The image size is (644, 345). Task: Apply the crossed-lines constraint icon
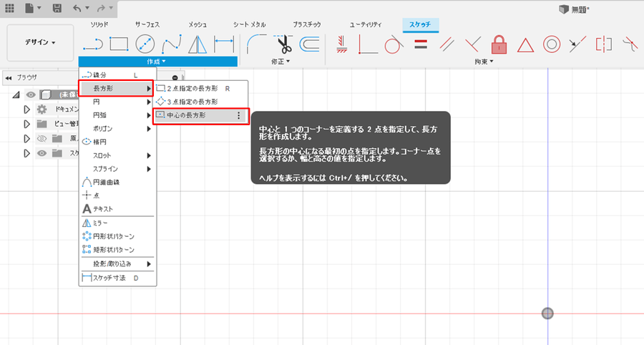473,44
